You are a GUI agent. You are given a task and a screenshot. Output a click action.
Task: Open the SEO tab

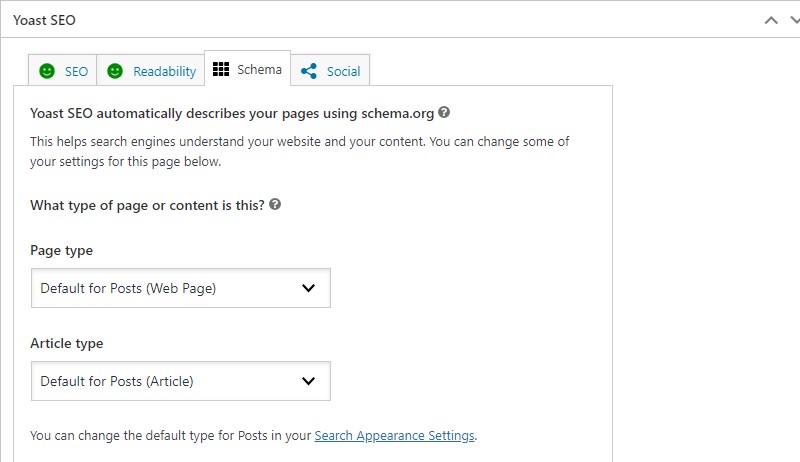tap(62, 70)
